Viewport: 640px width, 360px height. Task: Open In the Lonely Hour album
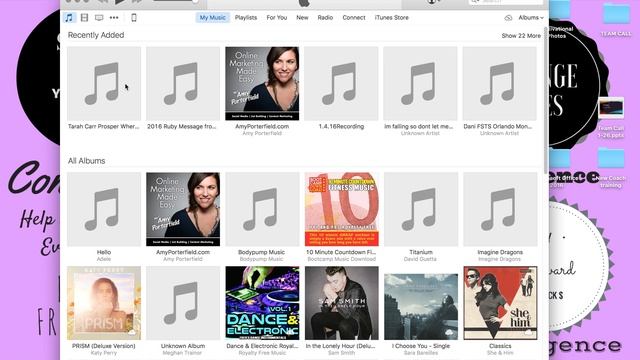point(341,303)
